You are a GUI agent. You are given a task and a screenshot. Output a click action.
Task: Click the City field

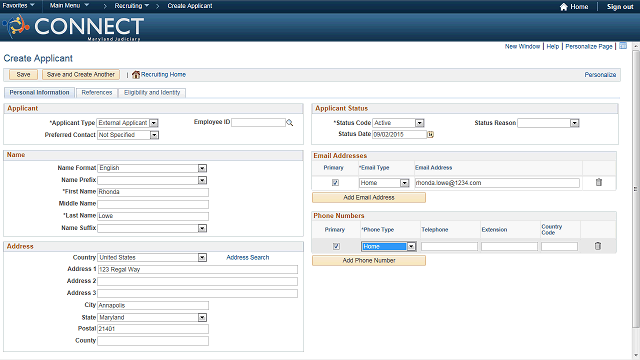[153, 305]
